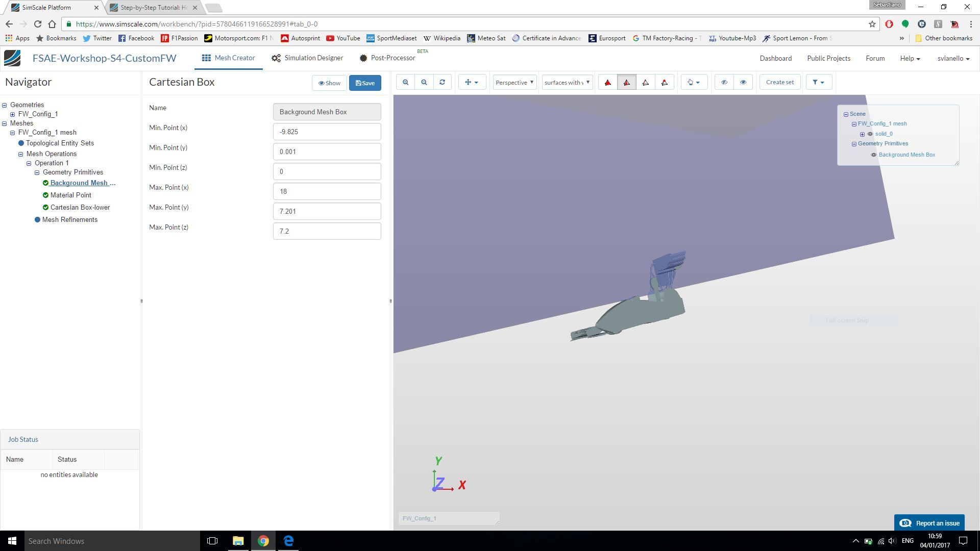Toggle visibility eye of solid_0 in Scene

point(870,134)
